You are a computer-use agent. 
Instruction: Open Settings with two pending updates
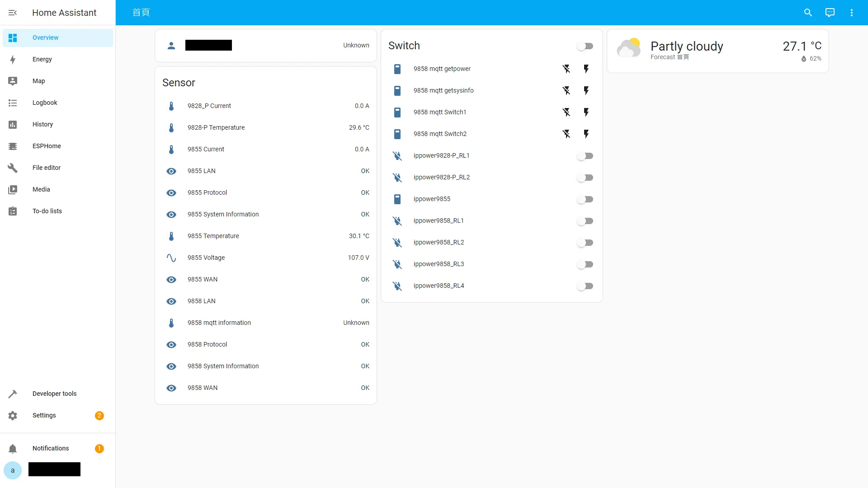point(44,415)
